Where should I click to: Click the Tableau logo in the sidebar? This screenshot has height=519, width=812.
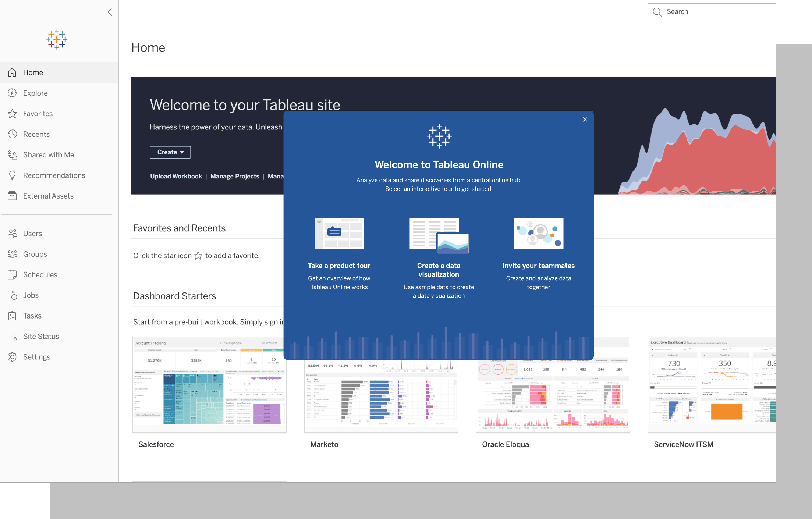[57, 39]
